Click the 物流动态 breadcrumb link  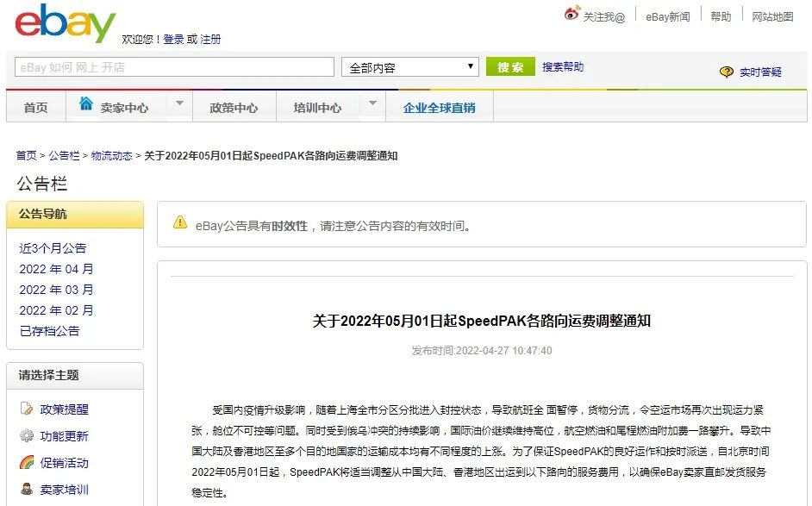point(112,156)
